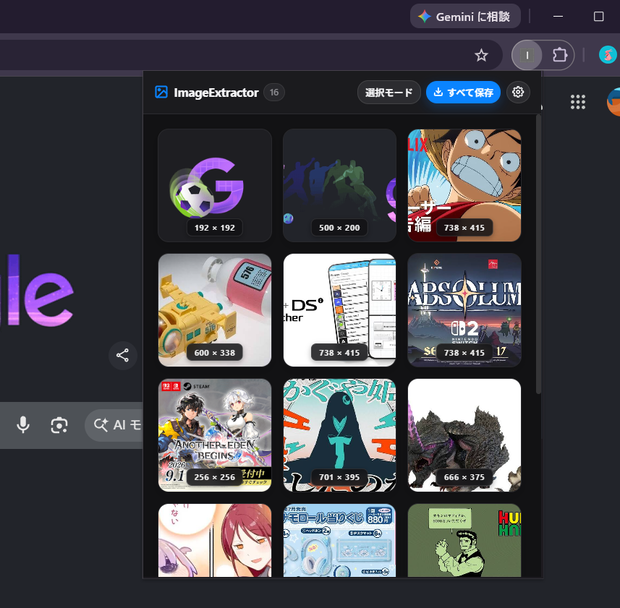Click the ImageExtractor logo icon
620x608 pixels.
[161, 92]
